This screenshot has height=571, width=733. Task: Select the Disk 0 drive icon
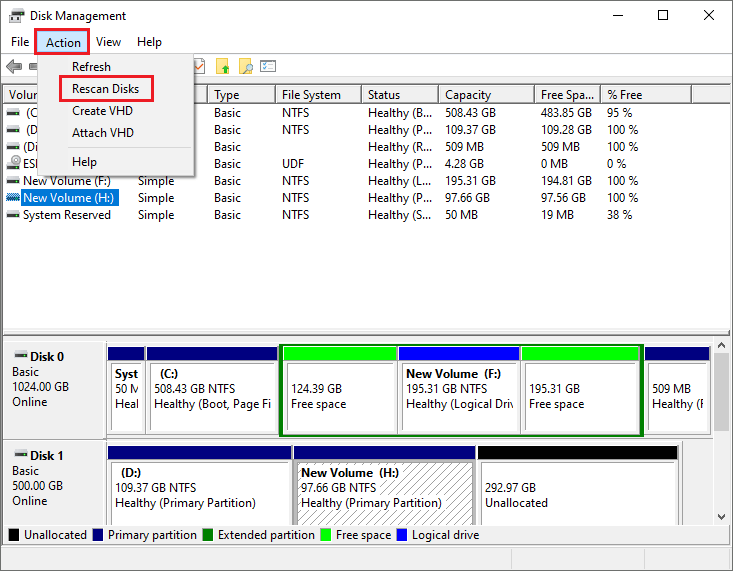pos(21,354)
